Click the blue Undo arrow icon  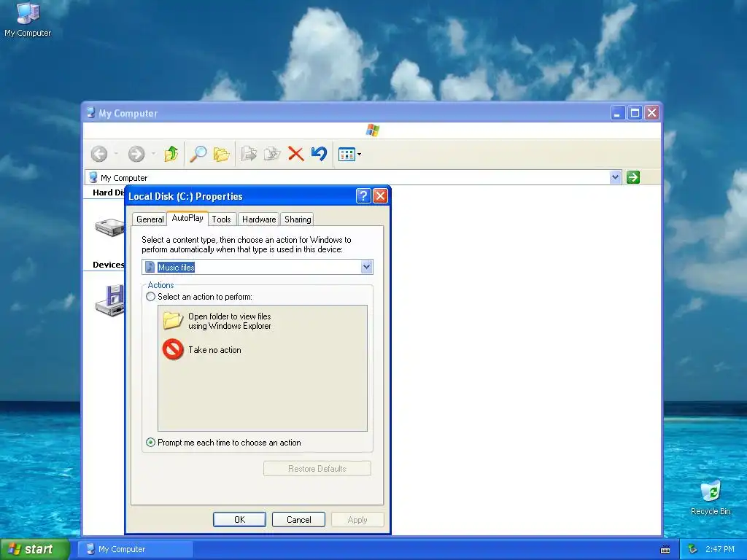pyautogui.click(x=320, y=153)
